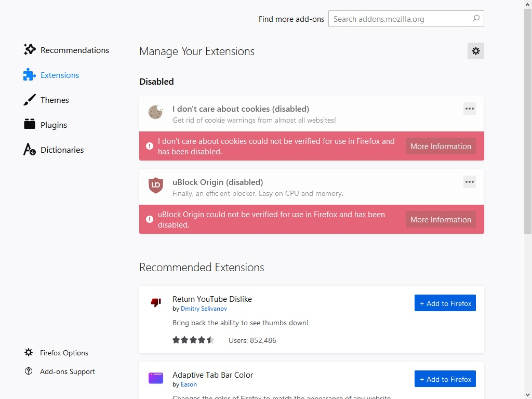
Task: Open more options for uBlock Origin
Action: pos(470,182)
